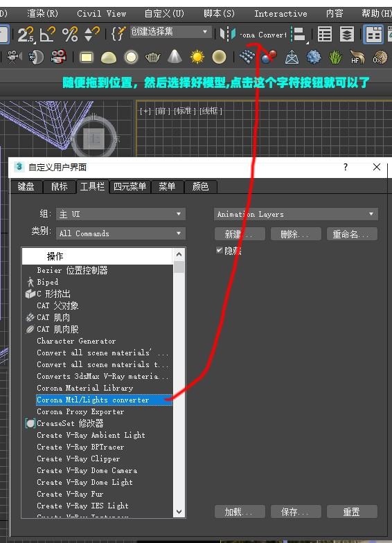Open the 组 dropdown showing 主 UI
392x543 pixels.
pyautogui.click(x=121, y=214)
